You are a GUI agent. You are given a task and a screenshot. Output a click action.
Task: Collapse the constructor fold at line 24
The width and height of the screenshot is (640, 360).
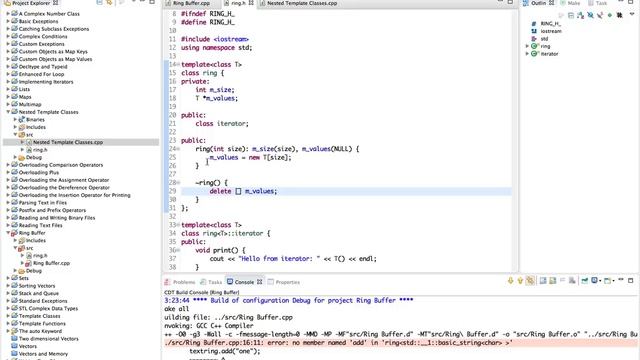click(x=178, y=149)
